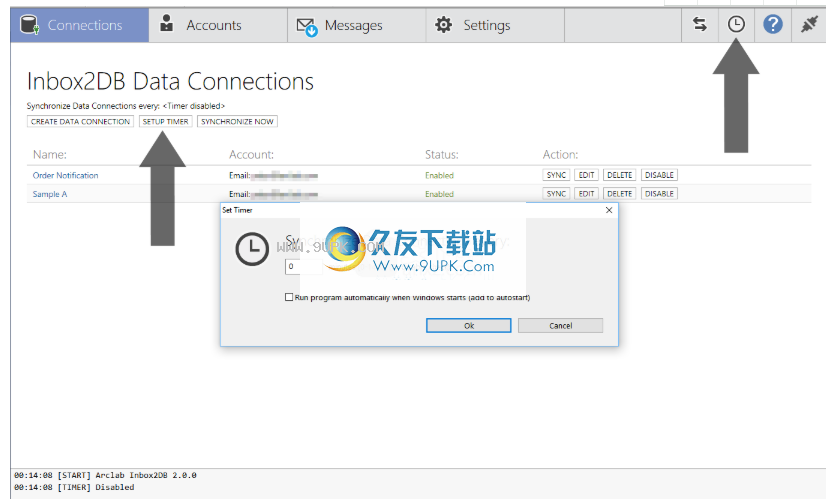Disable the Order Notification connection
Screen dimensions: 826x499
tap(659, 175)
